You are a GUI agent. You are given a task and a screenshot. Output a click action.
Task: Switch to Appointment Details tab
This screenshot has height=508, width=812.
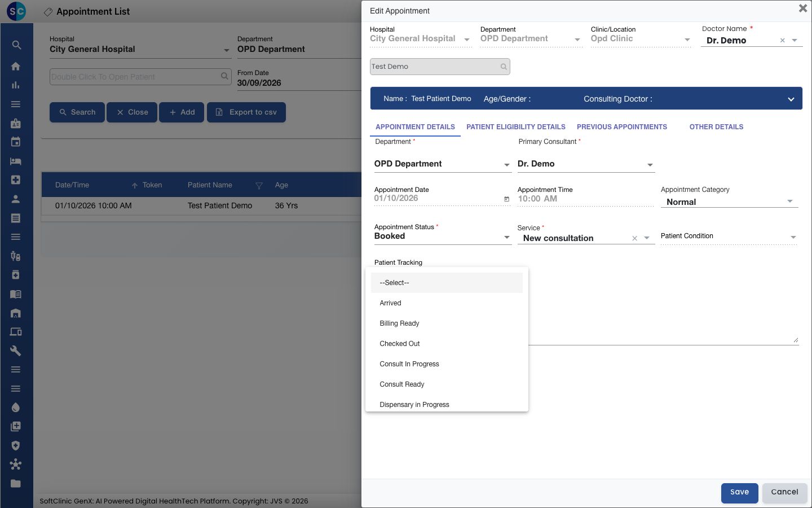click(x=415, y=127)
